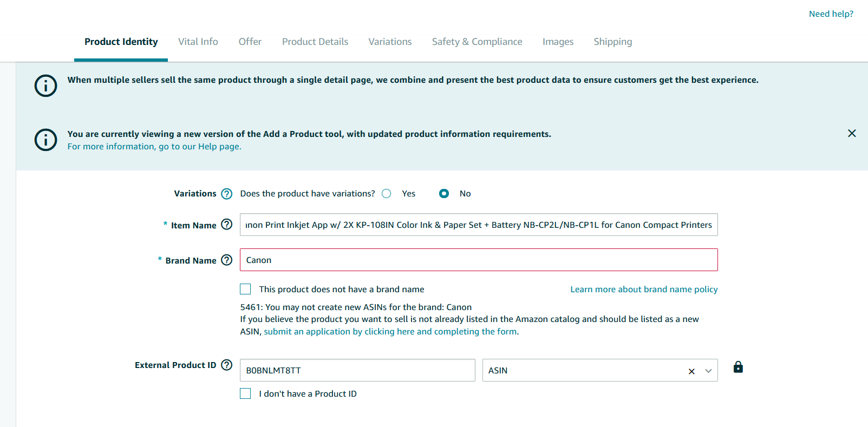Open 'Learn more about brand name policy' link
Viewport: 868px width, 427px height.
644,290
